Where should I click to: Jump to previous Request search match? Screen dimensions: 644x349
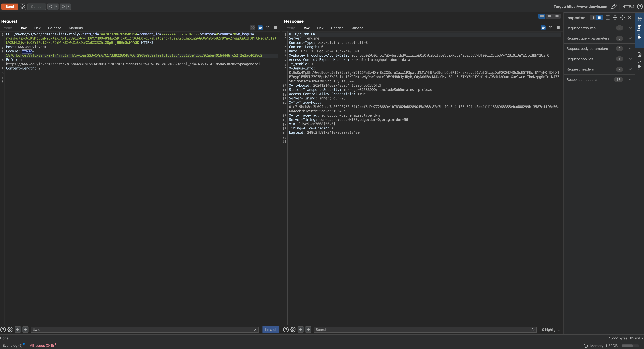tap(18, 329)
